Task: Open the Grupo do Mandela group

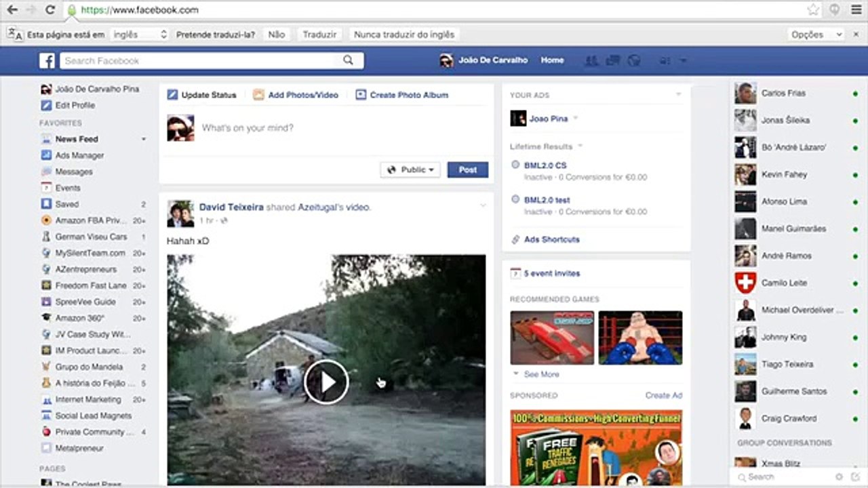Action: [89, 367]
